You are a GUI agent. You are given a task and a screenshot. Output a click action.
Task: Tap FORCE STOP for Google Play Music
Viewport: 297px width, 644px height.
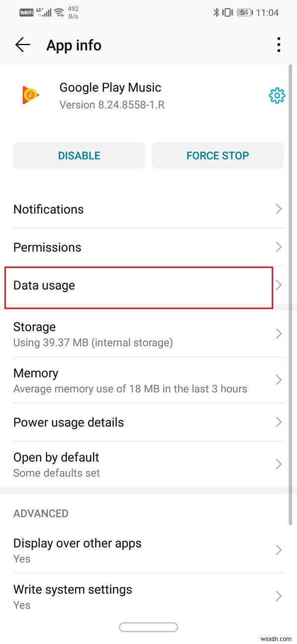(217, 155)
